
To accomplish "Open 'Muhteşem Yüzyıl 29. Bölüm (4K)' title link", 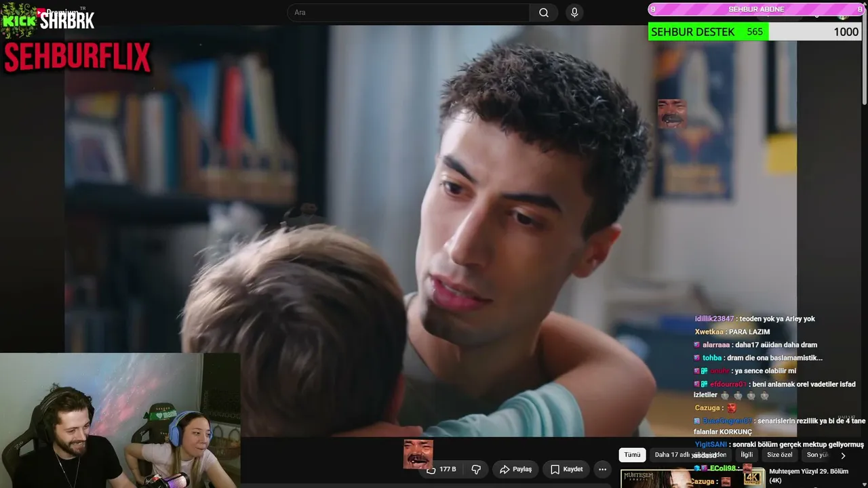I will click(809, 476).
